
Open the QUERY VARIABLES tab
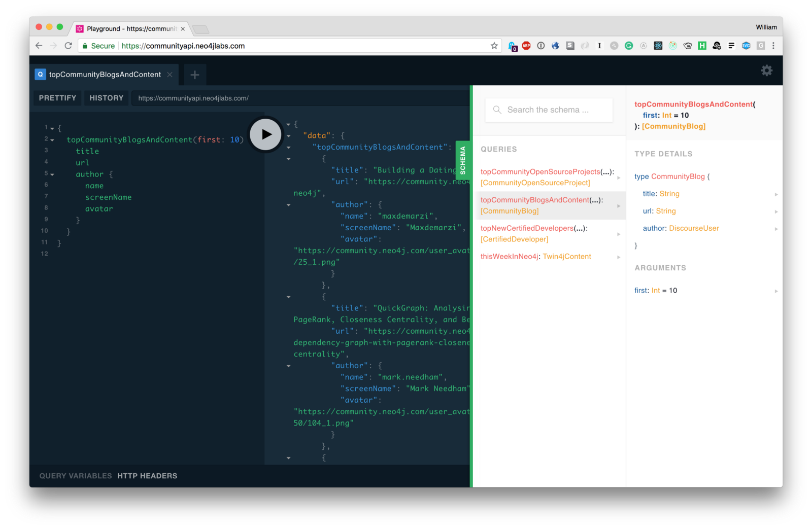(76, 476)
